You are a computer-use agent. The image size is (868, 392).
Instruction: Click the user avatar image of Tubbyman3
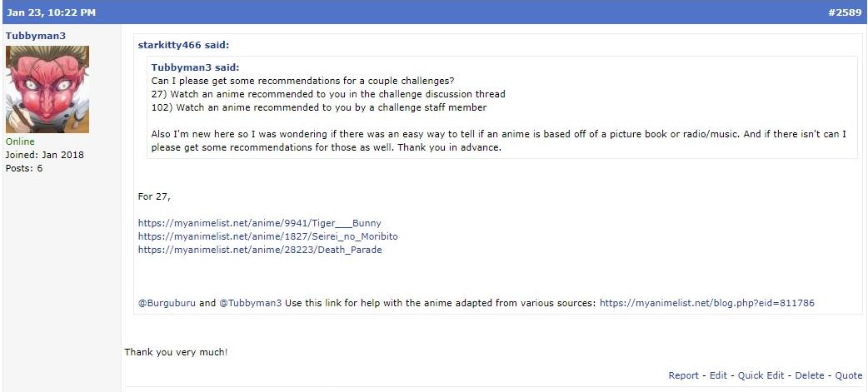click(47, 90)
